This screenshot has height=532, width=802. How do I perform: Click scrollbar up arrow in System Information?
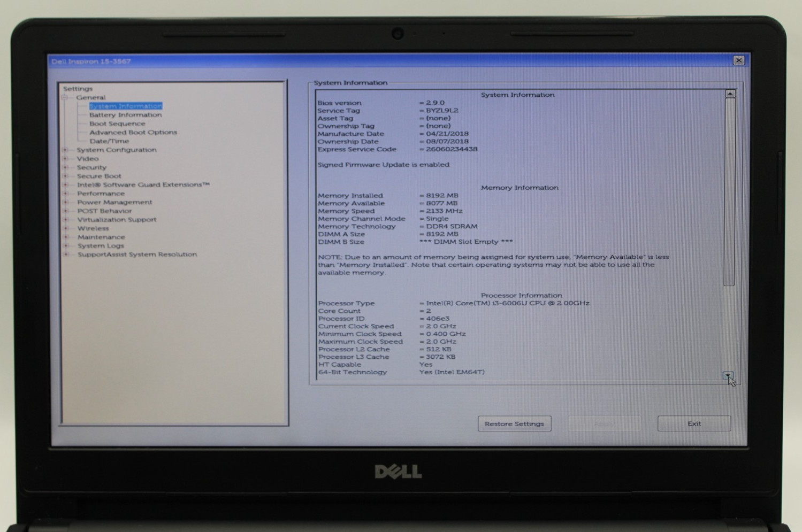pyautogui.click(x=729, y=94)
